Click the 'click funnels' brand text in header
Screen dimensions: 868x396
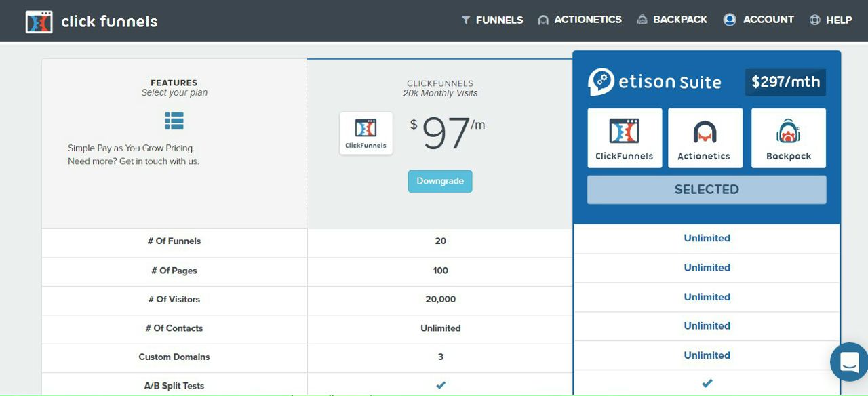[x=109, y=22]
